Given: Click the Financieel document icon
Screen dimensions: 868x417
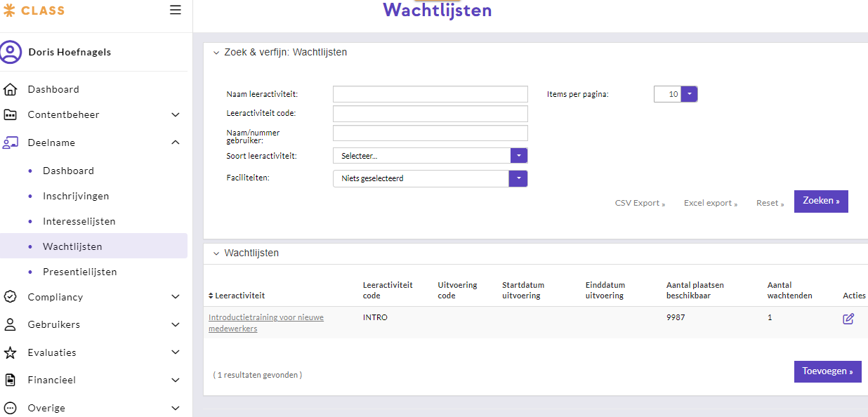Looking at the screenshot, I should 11,380.
